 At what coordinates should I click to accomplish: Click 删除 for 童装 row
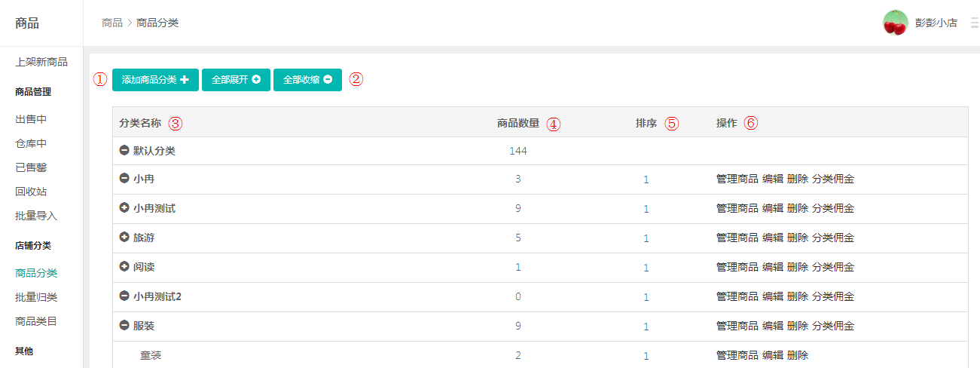798,355
